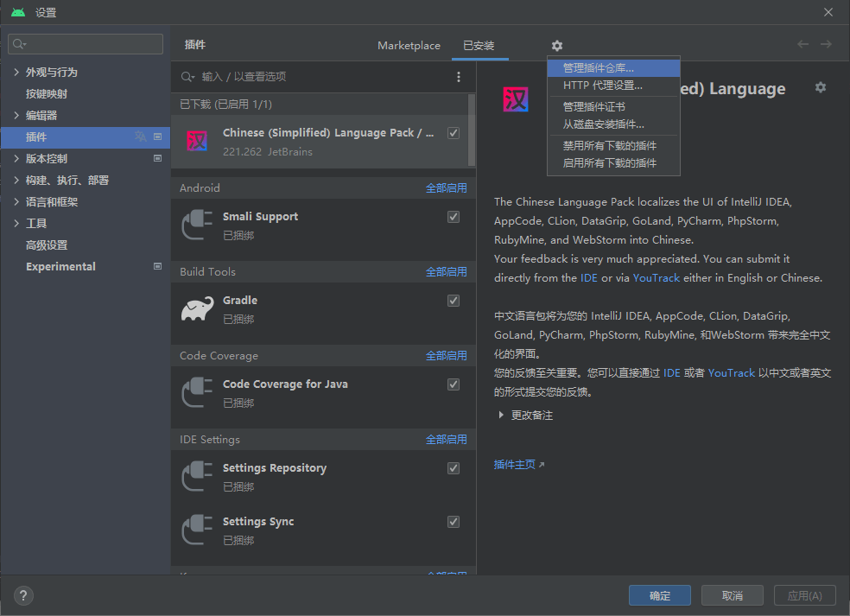Click the Code Coverage for Java plugin icon
This screenshot has height=616, width=850.
(197, 392)
